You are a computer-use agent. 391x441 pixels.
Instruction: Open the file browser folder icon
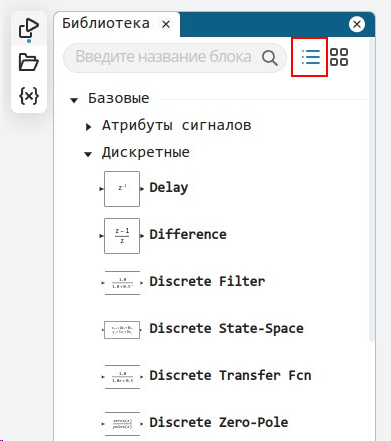29,62
